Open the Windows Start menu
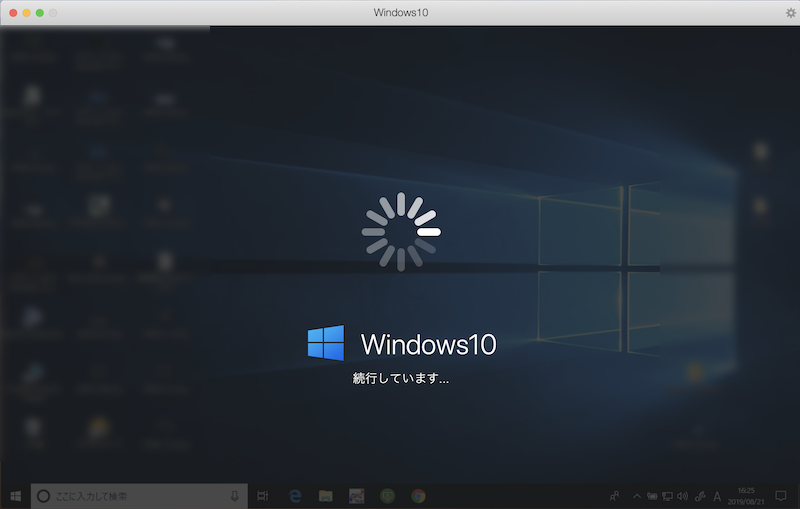800x509 pixels. (x=16, y=496)
